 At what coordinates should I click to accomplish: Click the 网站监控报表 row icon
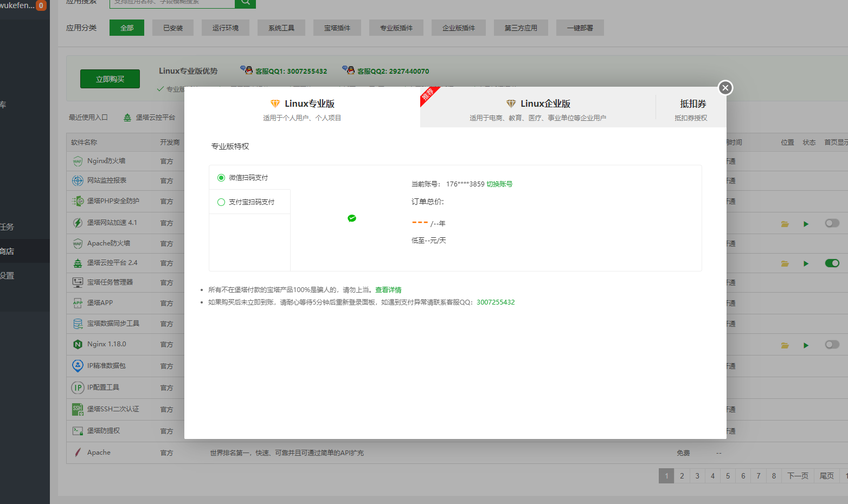78,180
